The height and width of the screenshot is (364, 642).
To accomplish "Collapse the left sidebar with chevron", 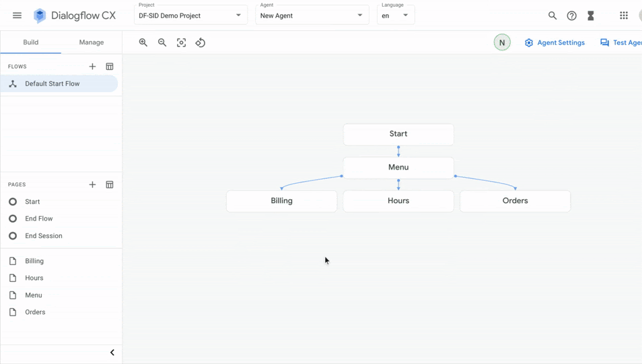I will point(112,353).
